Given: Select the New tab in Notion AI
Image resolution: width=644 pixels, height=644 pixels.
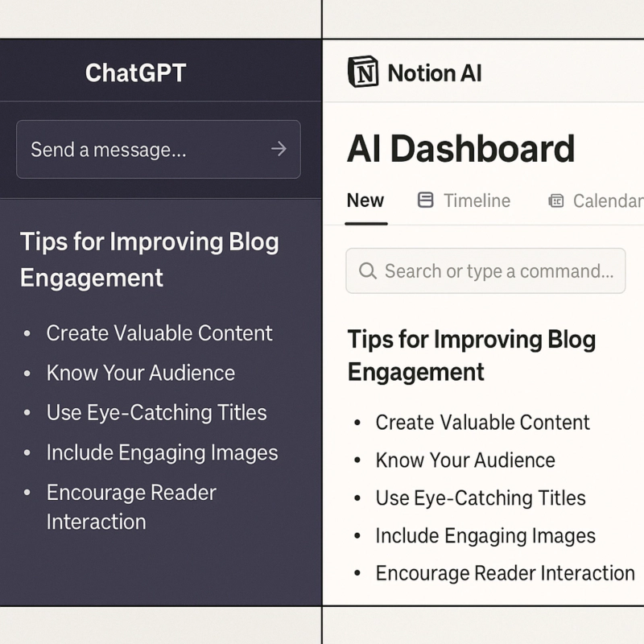Looking at the screenshot, I should pyautogui.click(x=365, y=200).
